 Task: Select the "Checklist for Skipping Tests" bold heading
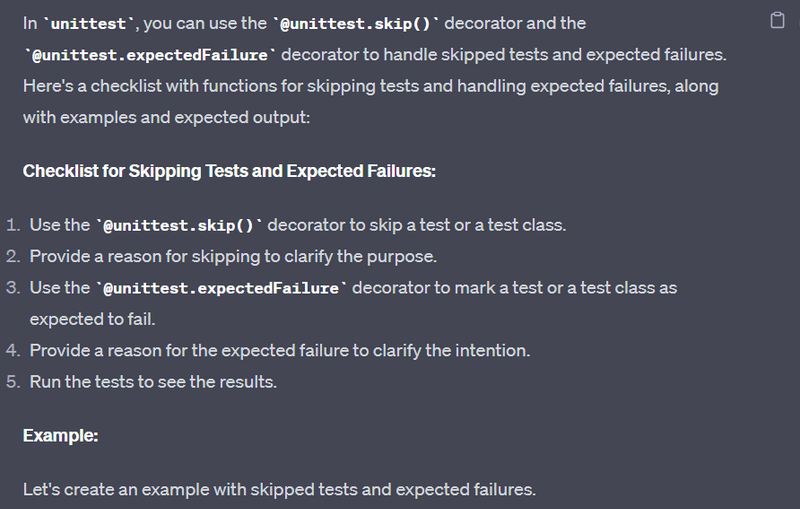click(x=229, y=171)
